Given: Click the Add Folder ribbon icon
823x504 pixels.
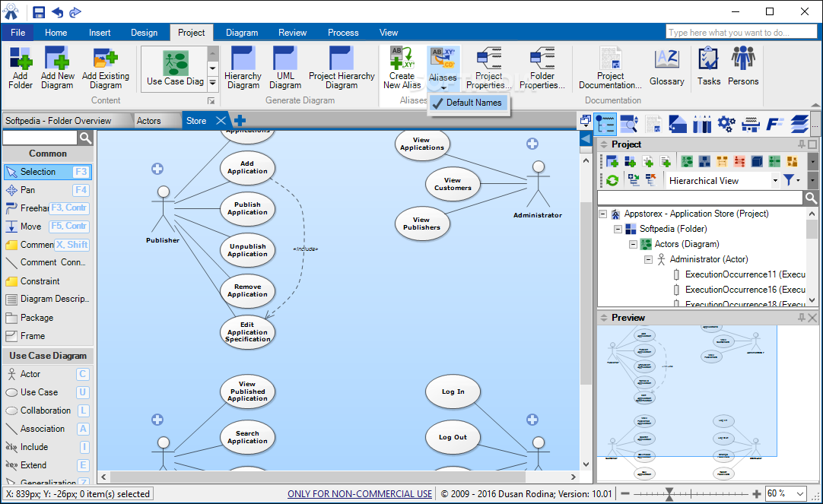Looking at the screenshot, I should (21, 68).
